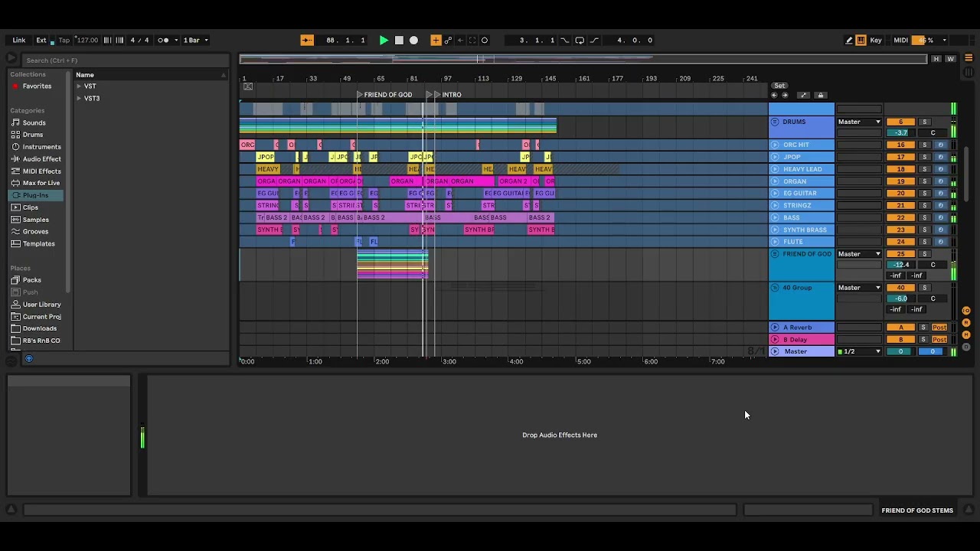Click the DRUMS track volume -3.7 slider
Viewport: 980px width, 551px height.
902,133
